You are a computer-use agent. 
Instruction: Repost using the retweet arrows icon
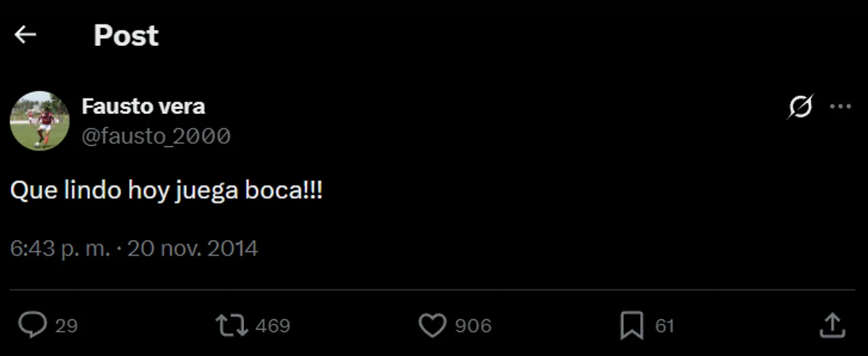click(x=231, y=325)
